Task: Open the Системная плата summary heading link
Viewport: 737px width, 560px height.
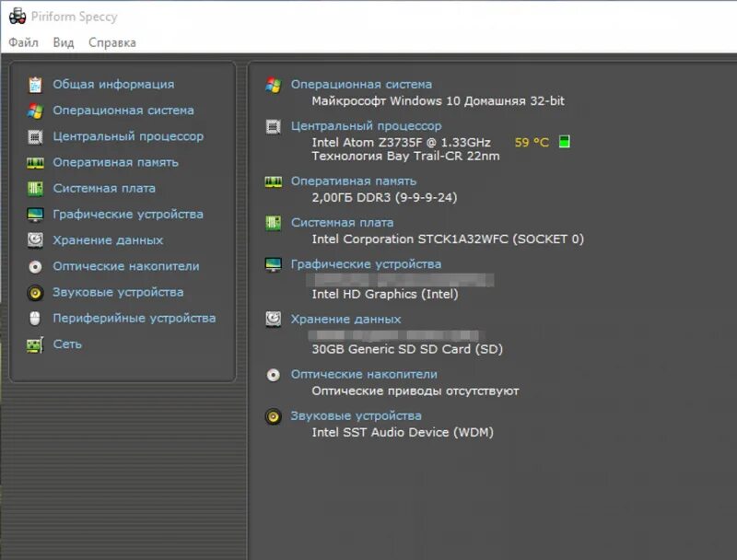Action: [342, 223]
